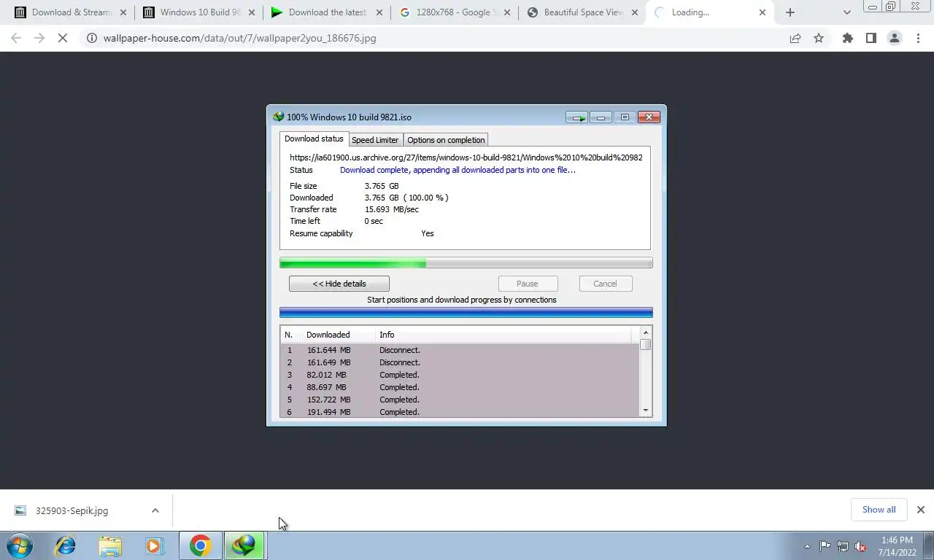Click the green download progress bar
The width and height of the screenshot is (934, 560).
pyautogui.click(x=466, y=262)
